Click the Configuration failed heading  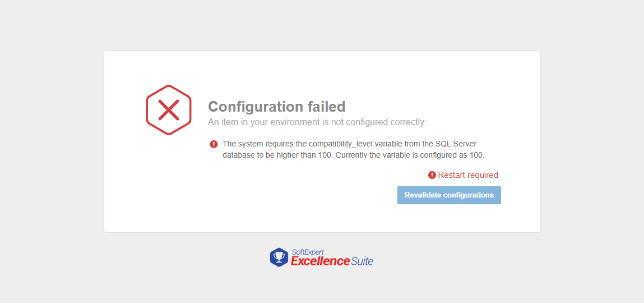[x=276, y=107]
